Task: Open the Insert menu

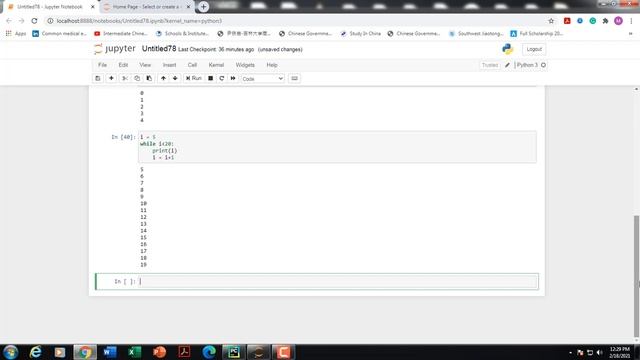Action: [169, 65]
